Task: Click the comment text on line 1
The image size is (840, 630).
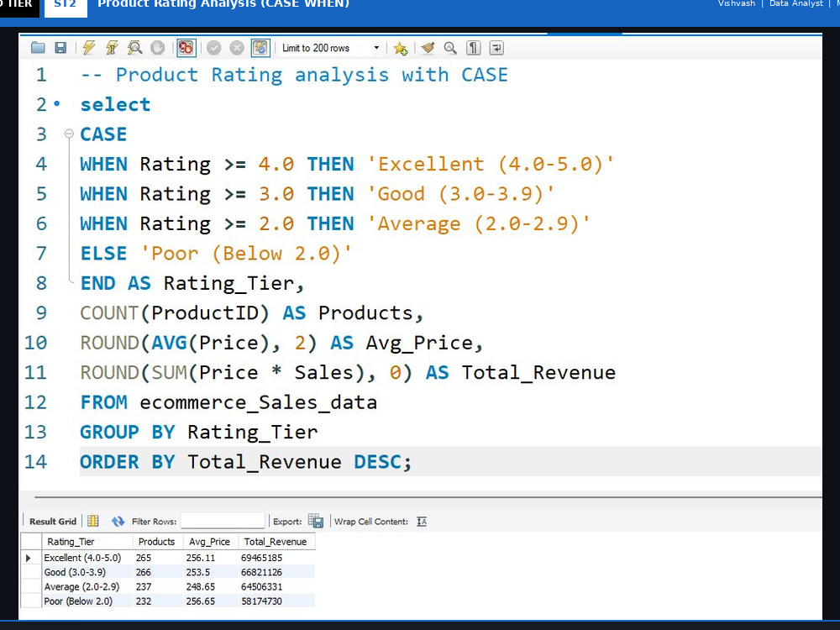Action: 294,75
